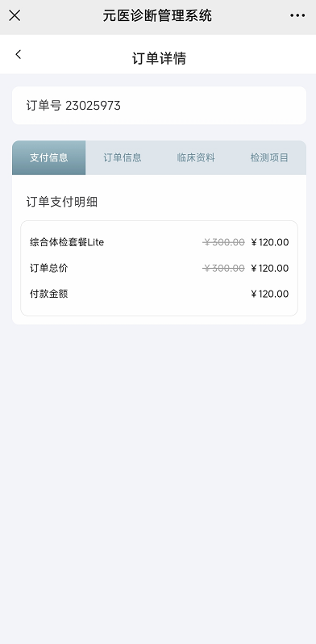This screenshot has height=644, width=316.
Task: Click the order number 23025973
Action: click(x=94, y=106)
